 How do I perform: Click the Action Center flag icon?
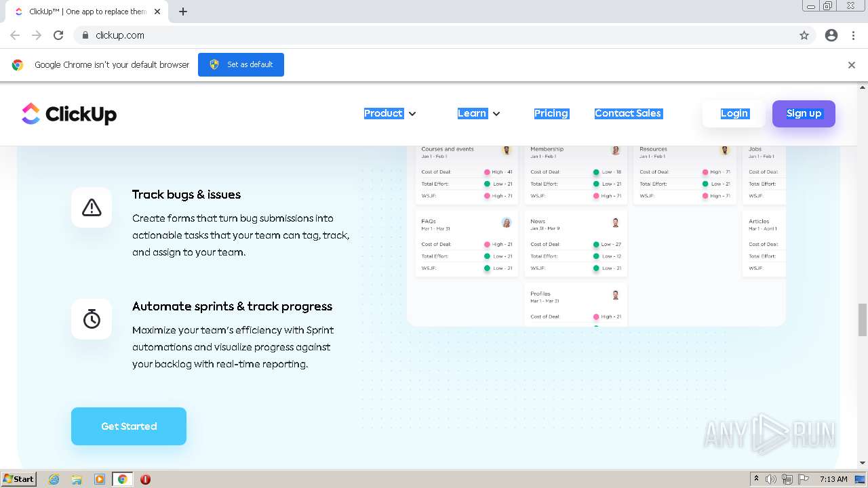click(804, 479)
